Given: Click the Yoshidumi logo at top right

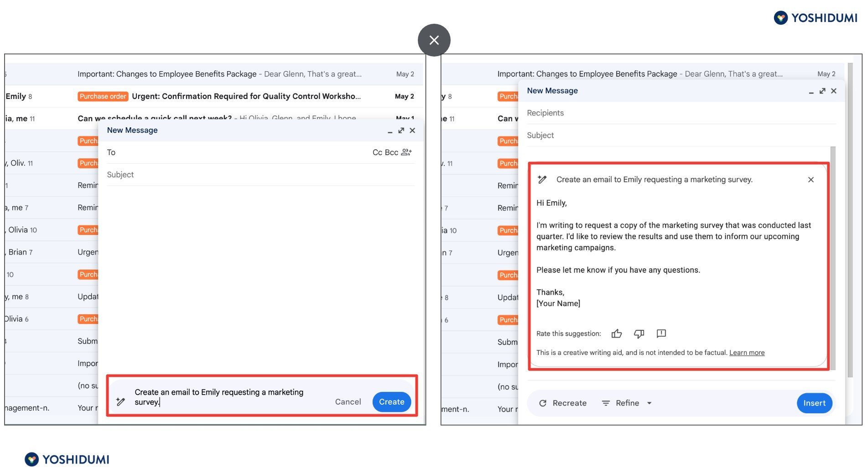Looking at the screenshot, I should pyautogui.click(x=816, y=18).
